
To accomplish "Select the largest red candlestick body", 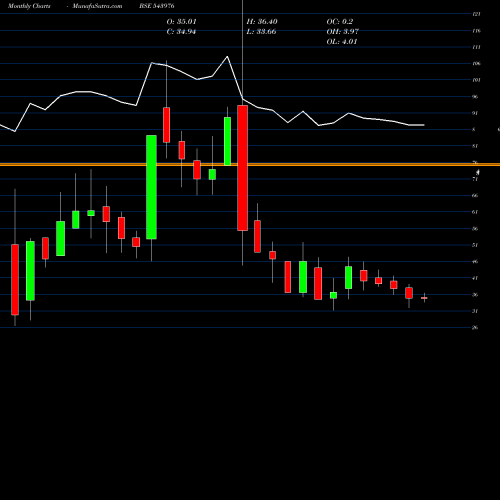I will point(242,168).
